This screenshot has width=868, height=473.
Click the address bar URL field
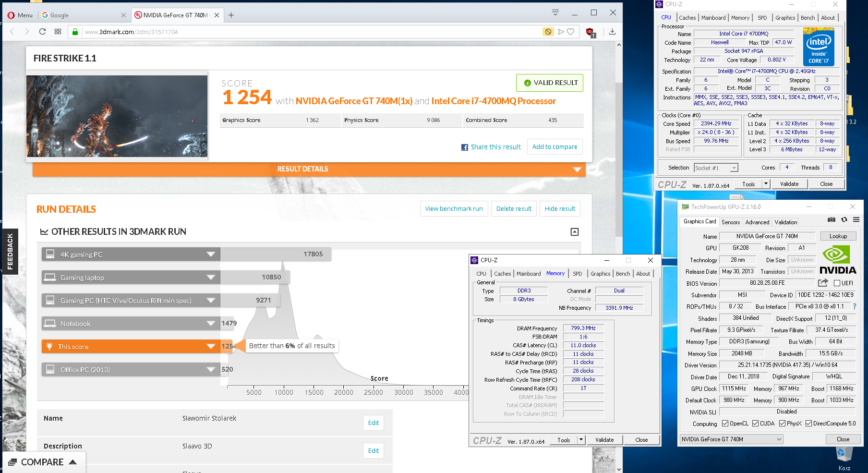point(312,32)
